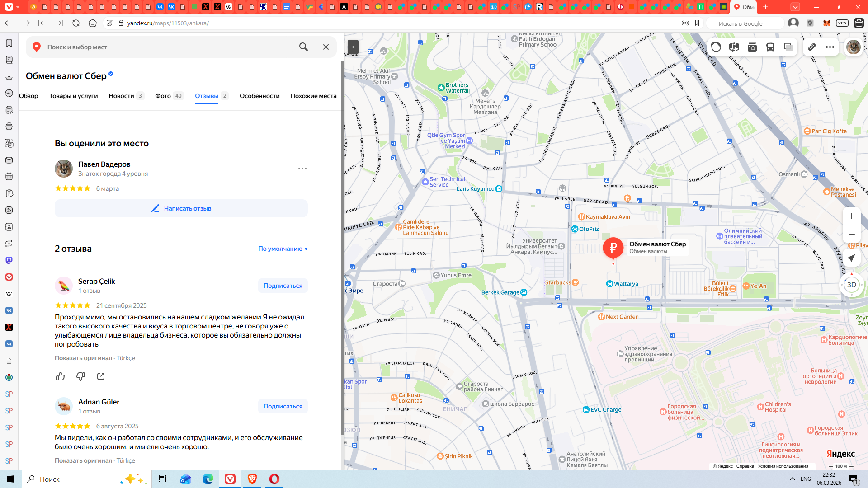Viewport: 868px width, 488px height.
Task: Expand the 'По умолчанию' sorting dropdown
Action: click(283, 249)
